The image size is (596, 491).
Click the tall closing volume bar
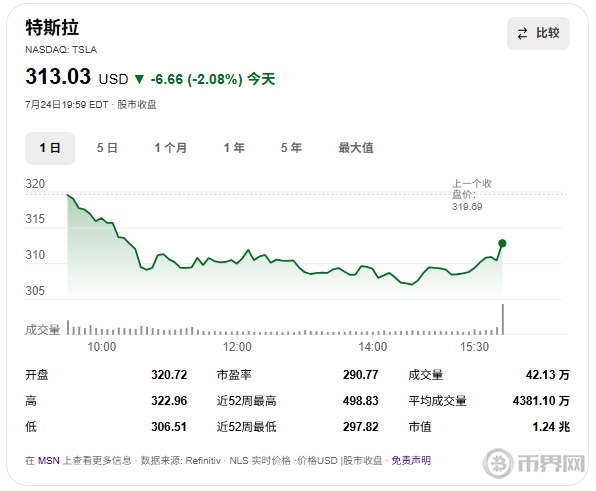coord(503,319)
